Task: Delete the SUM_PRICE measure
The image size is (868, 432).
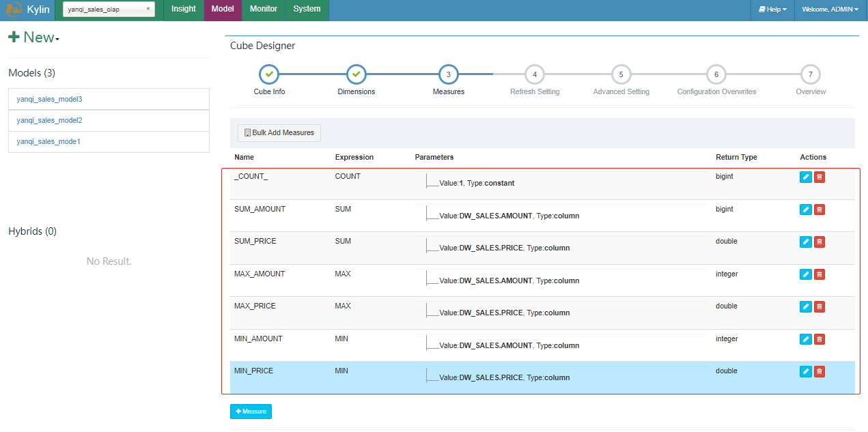Action: (x=820, y=242)
